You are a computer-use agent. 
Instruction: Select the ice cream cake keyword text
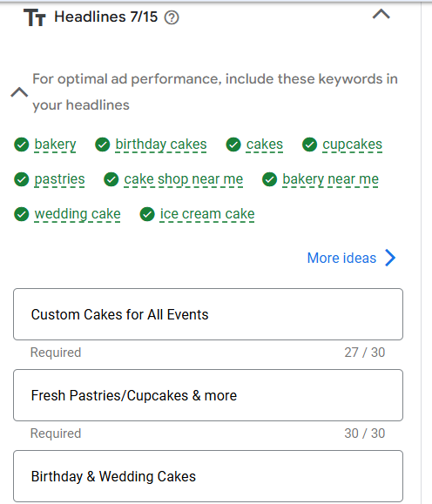[207, 214]
